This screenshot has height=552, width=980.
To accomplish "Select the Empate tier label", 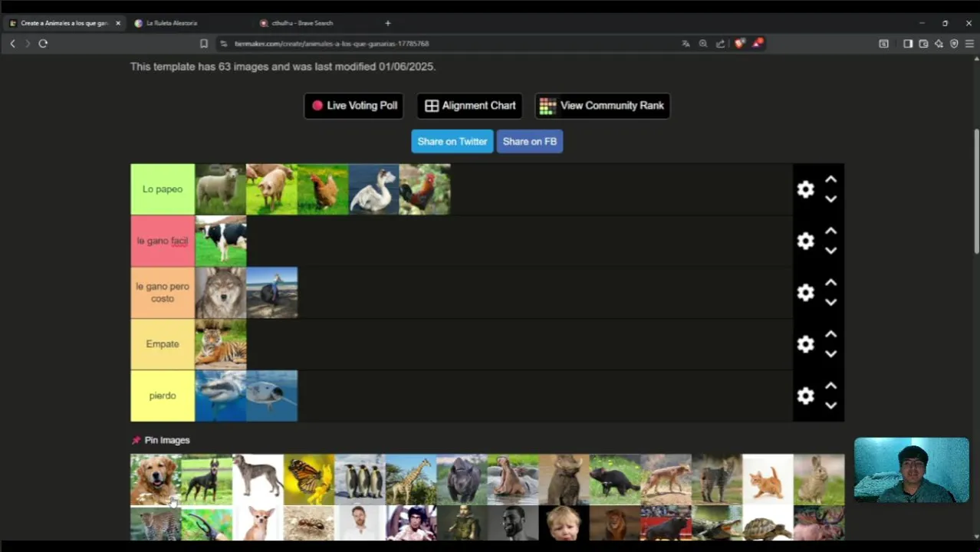I will point(163,344).
